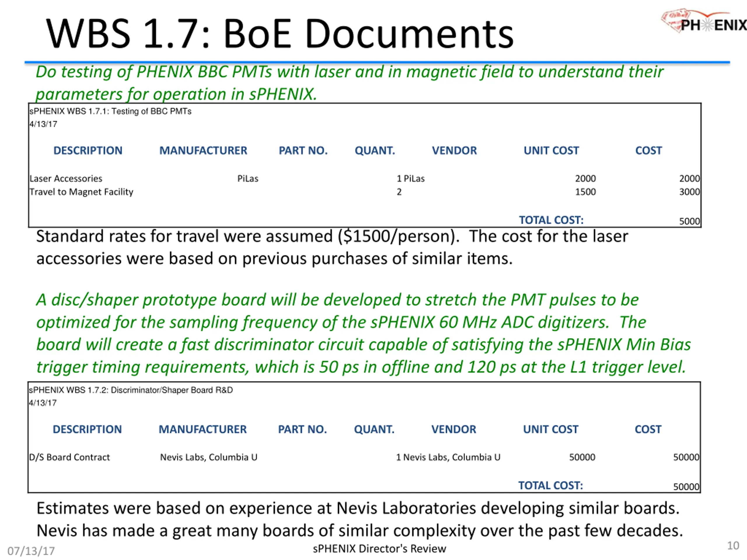Screen dimensions: 747x560
Task: Click the first table's MANUFACTURER column header
Action: pyautogui.click(x=203, y=150)
